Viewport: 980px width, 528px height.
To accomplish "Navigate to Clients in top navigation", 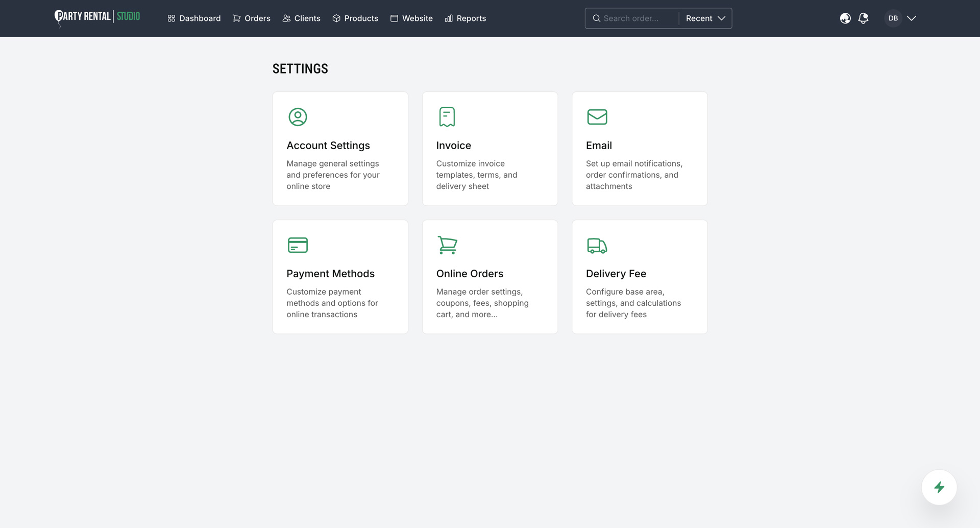I will [x=301, y=18].
